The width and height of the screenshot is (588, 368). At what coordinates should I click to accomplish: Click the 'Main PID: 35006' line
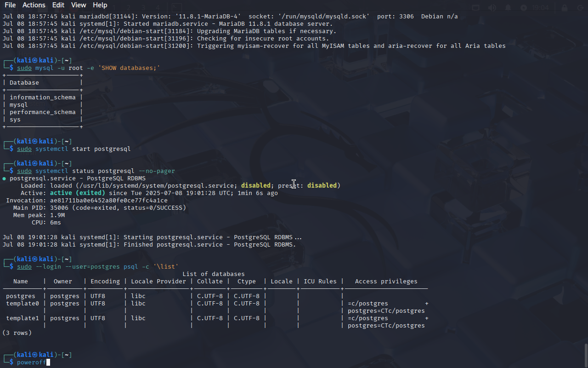[x=100, y=208]
